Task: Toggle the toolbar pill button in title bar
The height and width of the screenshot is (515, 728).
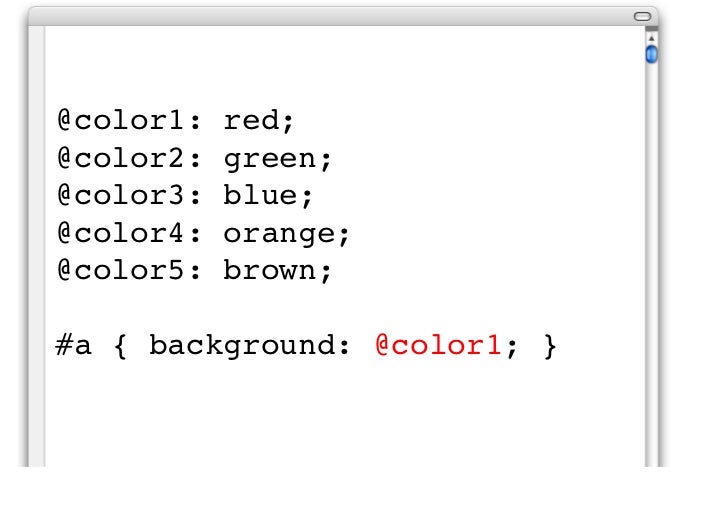Action: [x=643, y=17]
